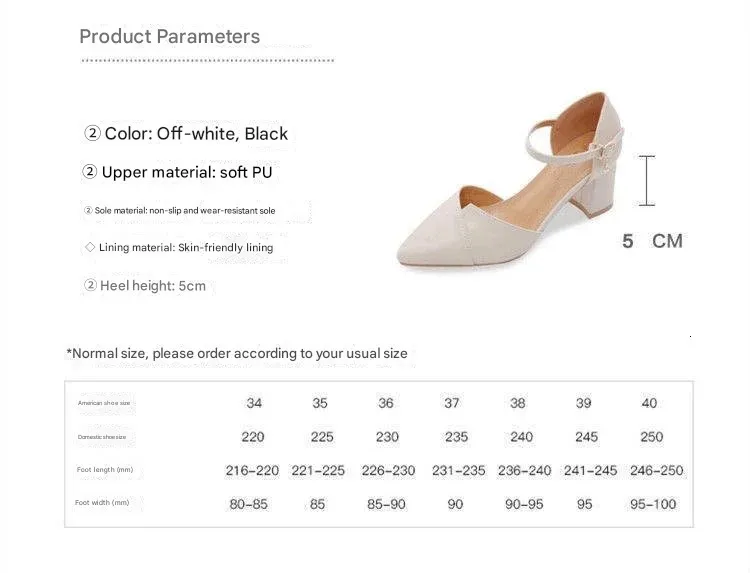This screenshot has height=573, width=750.
Task: Click foot length 226-230 cell
Action: 387,470
